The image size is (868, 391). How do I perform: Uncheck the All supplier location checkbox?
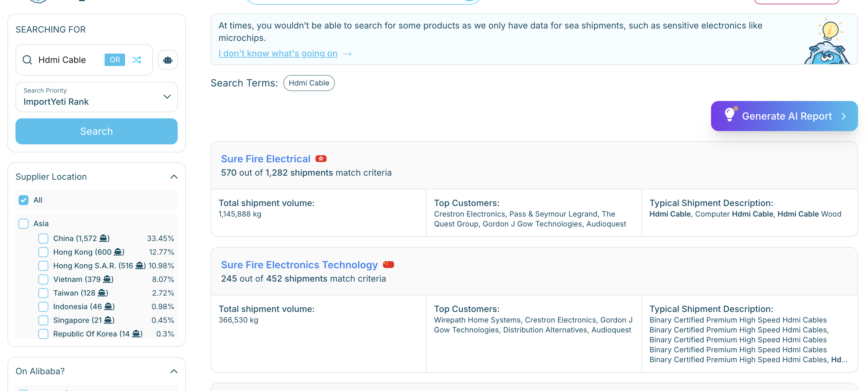(23, 200)
